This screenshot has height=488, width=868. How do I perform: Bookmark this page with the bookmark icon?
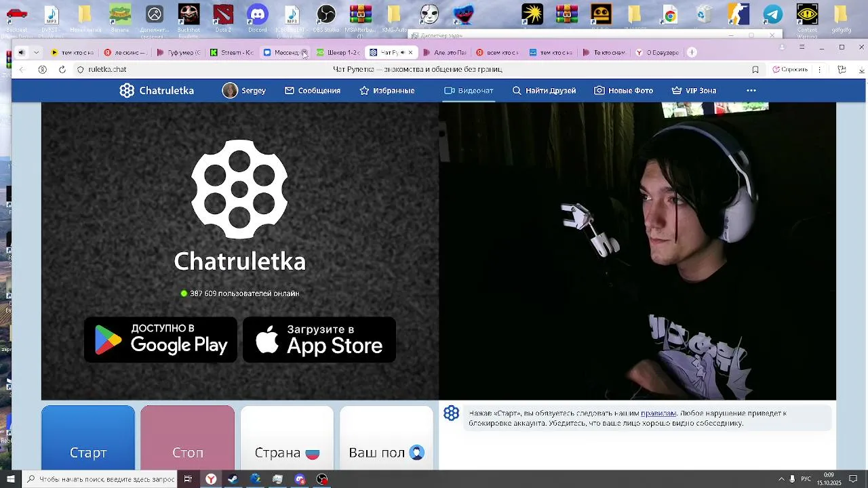pyautogui.click(x=755, y=70)
